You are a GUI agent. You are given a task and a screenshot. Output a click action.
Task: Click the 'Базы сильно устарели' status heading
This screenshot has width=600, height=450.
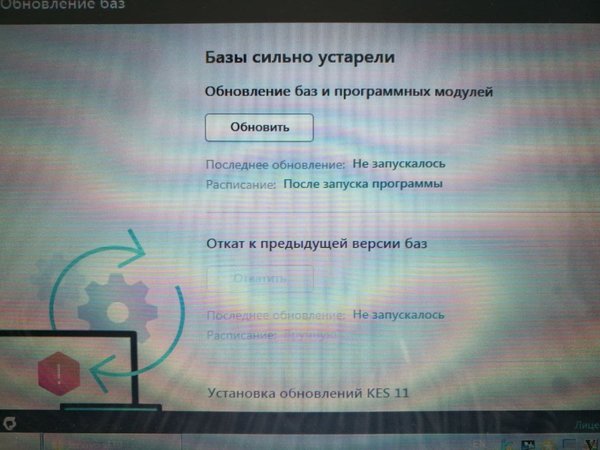pos(300,57)
